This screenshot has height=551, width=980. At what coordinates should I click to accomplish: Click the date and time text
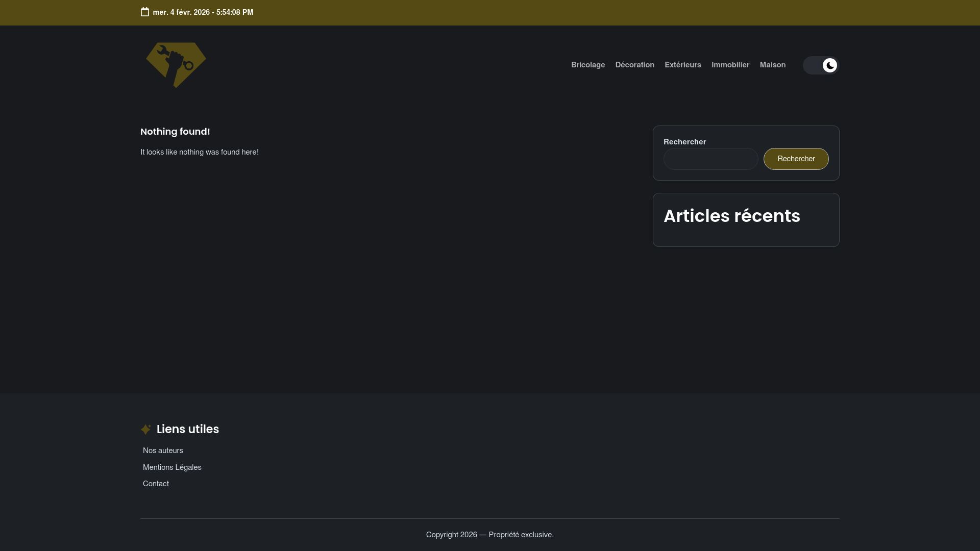[x=203, y=12]
